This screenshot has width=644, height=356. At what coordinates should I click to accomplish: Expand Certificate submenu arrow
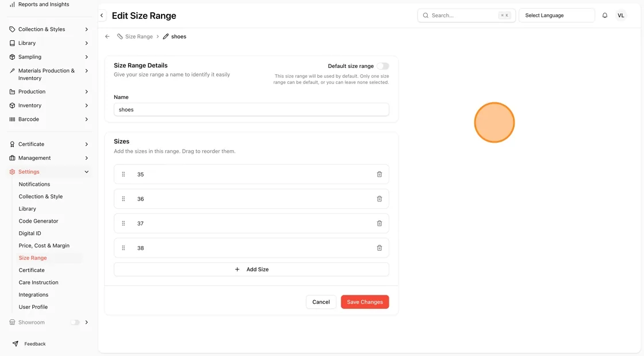pos(87,144)
